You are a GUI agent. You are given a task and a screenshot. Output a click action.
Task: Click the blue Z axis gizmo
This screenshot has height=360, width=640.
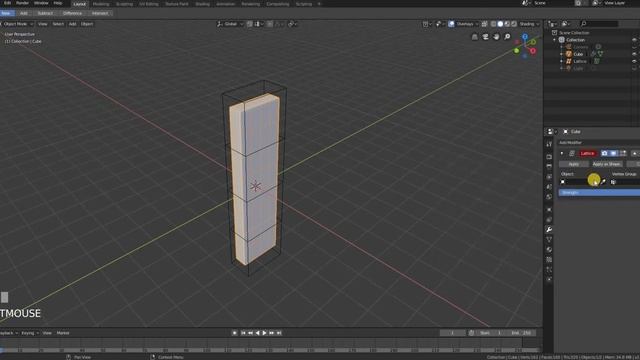point(525,37)
